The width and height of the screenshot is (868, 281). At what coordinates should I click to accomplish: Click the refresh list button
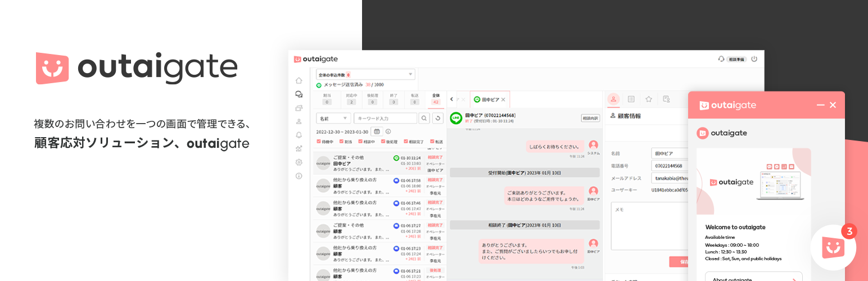(x=438, y=119)
